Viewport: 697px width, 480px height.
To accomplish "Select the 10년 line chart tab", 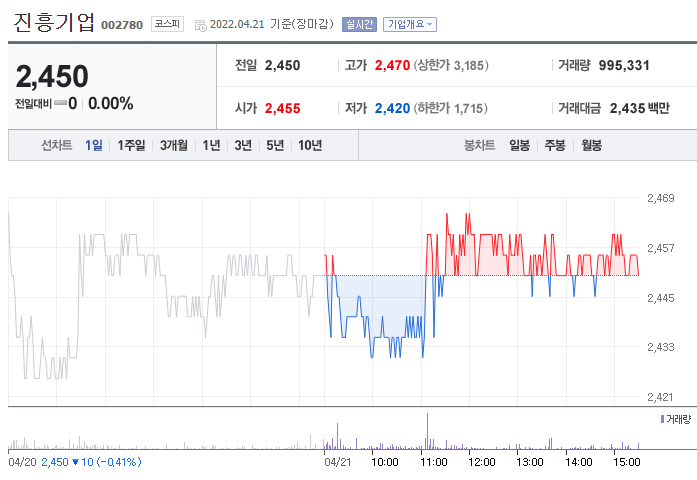I will 310,145.
